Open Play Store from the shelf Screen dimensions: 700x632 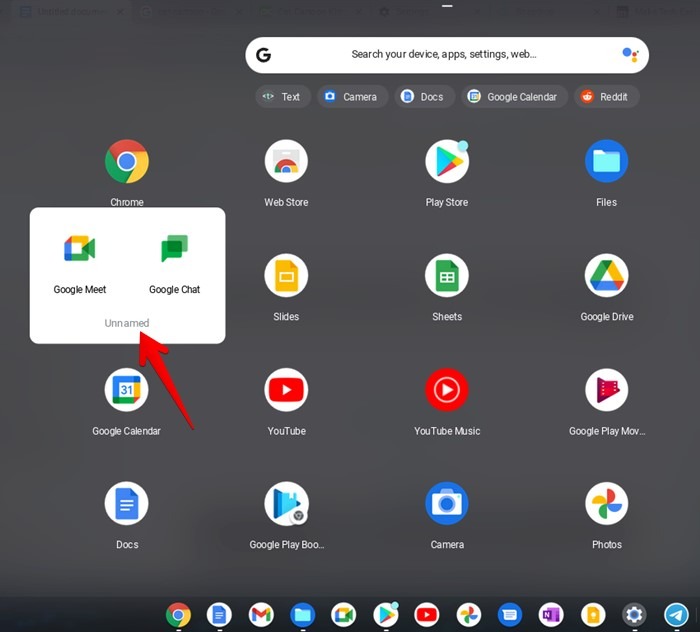385,615
